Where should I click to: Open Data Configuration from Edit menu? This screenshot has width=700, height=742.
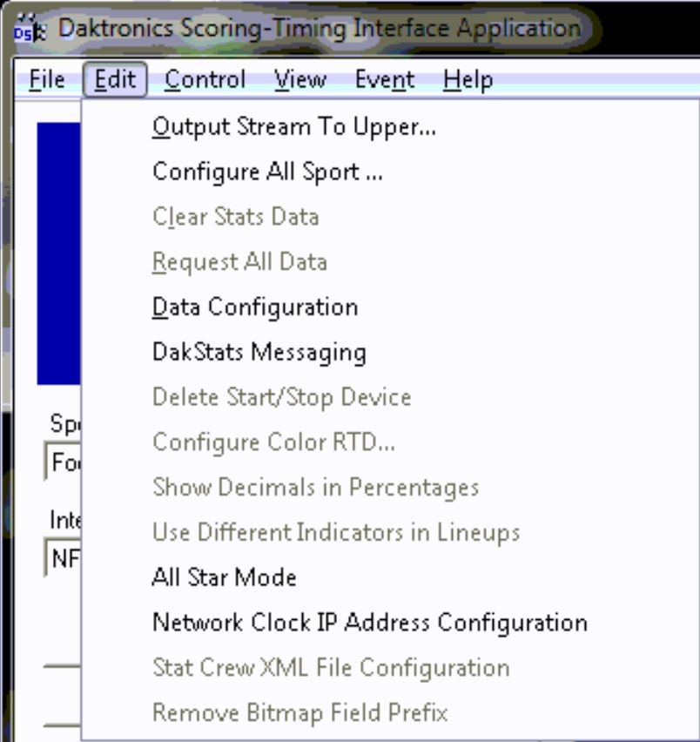click(x=254, y=307)
